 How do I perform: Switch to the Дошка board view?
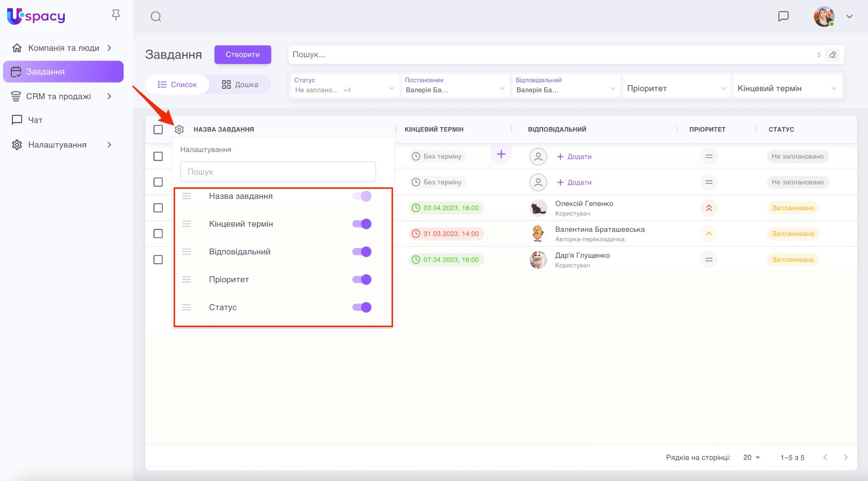[x=240, y=84]
